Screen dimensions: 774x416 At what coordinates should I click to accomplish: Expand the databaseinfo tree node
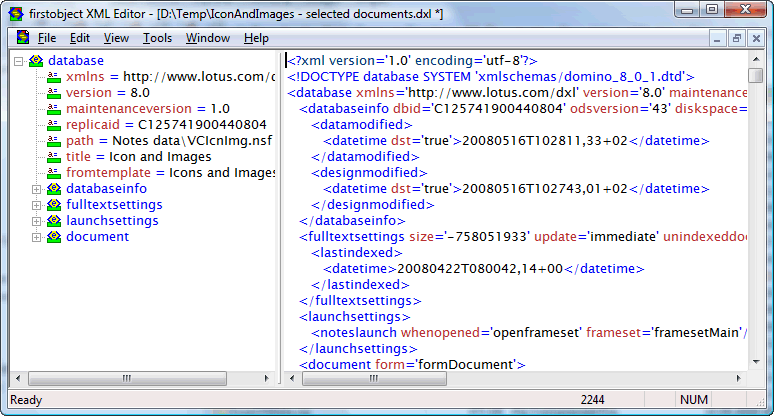[37, 189]
